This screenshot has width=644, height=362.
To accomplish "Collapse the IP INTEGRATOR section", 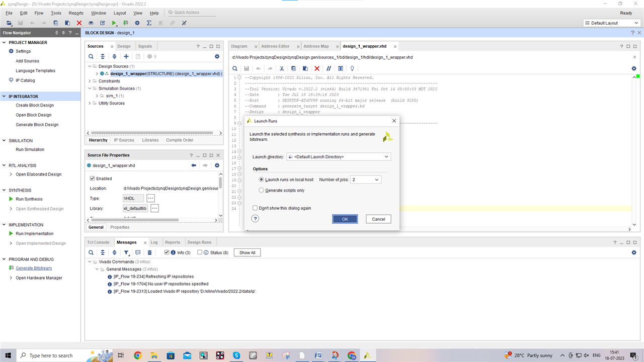I will (x=4, y=97).
